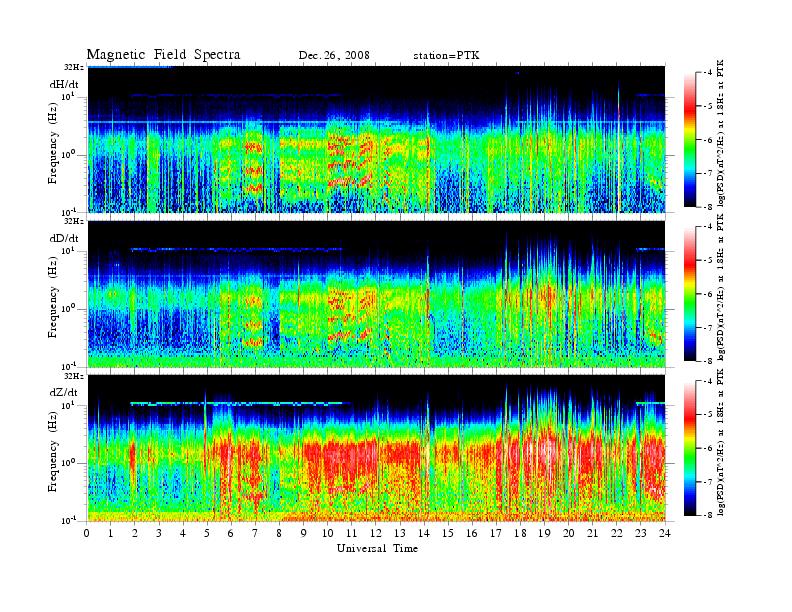Click the hour '21' time axis label

(x=592, y=533)
